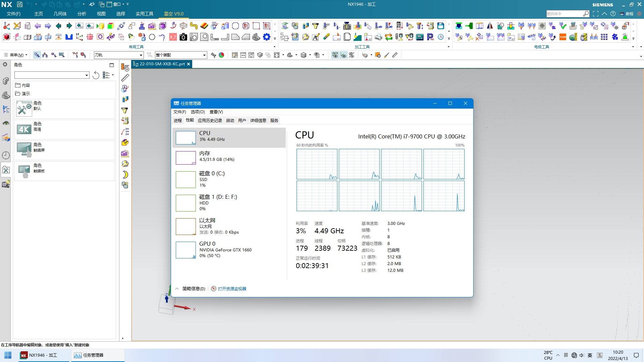The width and height of the screenshot is (644, 362).
Task: Open the 文件(F) menu in NX
Action: 14,14
